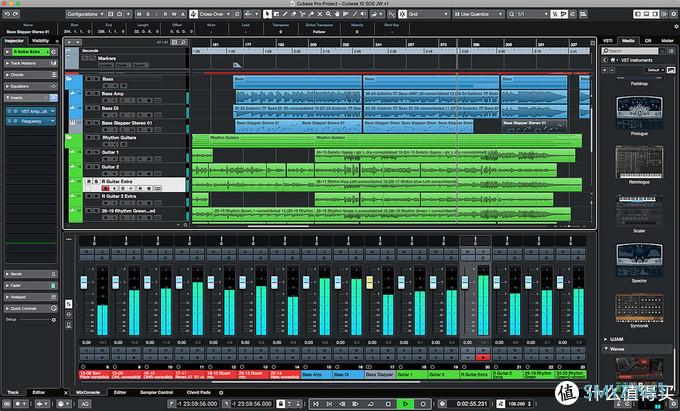Click Go to Previous Marker transport button
Image resolution: width=680 pixels, height=411 pixels.
click(x=316, y=404)
